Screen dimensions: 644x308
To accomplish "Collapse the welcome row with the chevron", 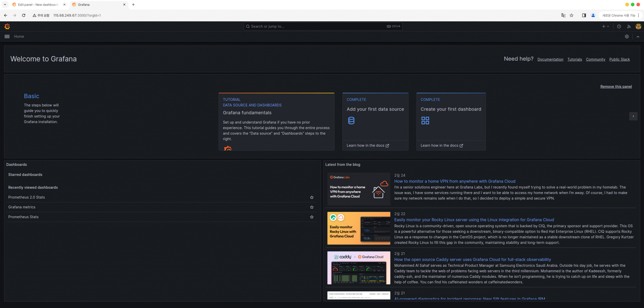I will click(x=638, y=36).
